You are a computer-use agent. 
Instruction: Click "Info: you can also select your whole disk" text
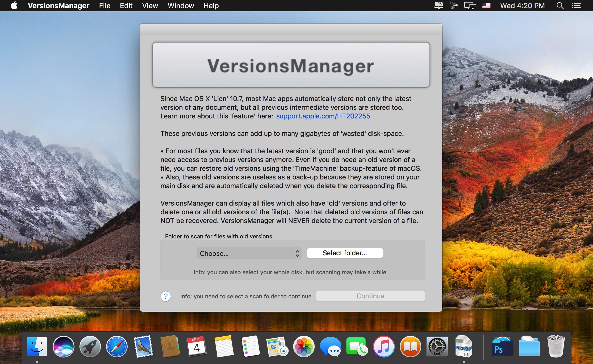(290, 272)
